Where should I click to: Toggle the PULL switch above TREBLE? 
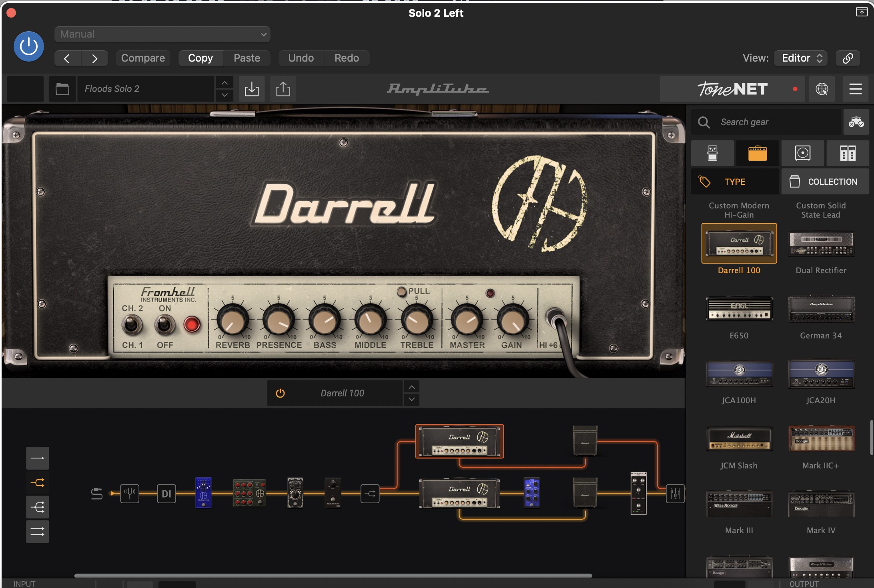401,292
